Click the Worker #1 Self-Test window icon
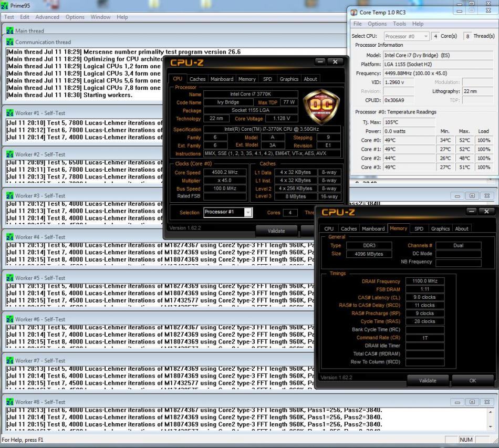The width and height of the screenshot is (499, 448). tap(10, 113)
